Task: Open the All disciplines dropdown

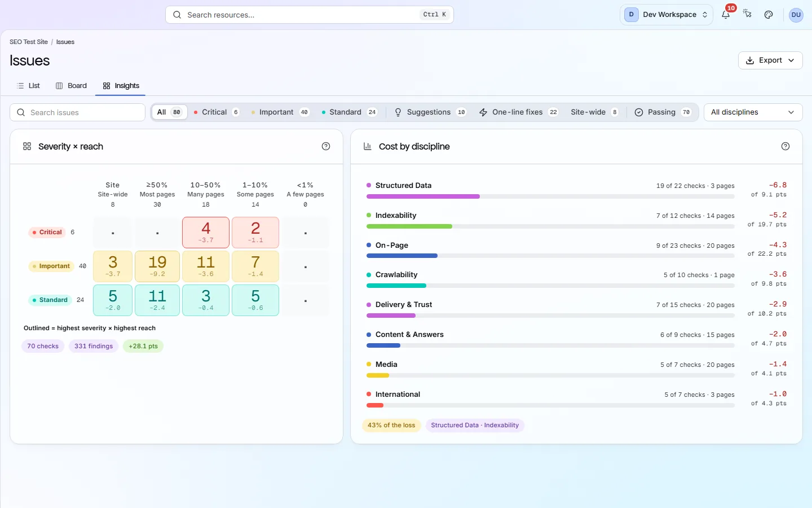Action: point(753,112)
